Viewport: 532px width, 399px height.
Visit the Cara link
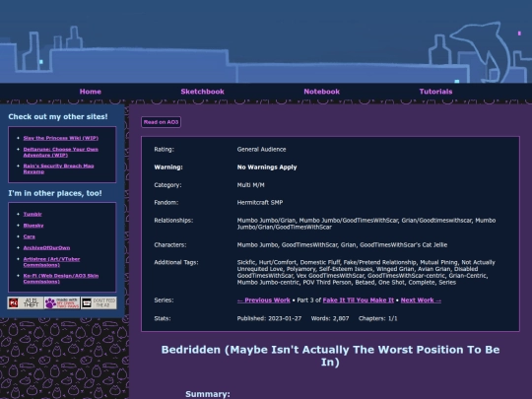(30, 236)
